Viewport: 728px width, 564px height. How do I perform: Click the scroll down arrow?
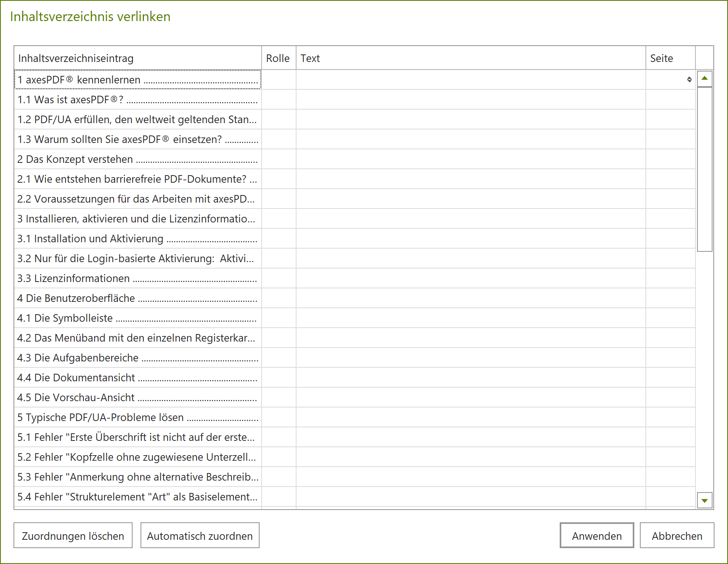pos(705,500)
